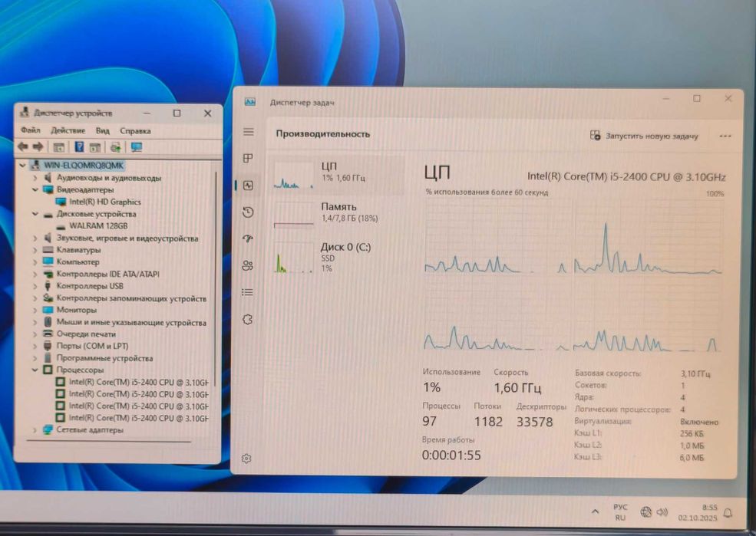The image size is (756, 536).
Task: Select Контроллеры запоминающих устройств item
Action: (x=131, y=298)
